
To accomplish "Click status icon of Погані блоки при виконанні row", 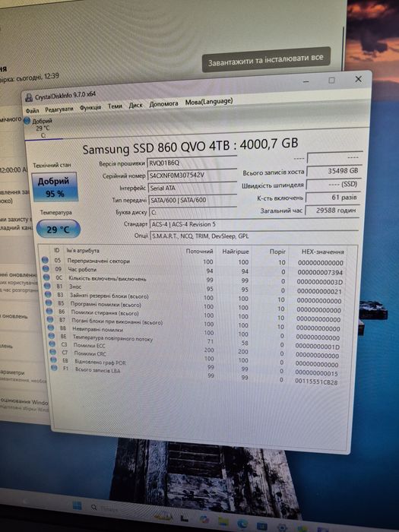I will 50,319.
